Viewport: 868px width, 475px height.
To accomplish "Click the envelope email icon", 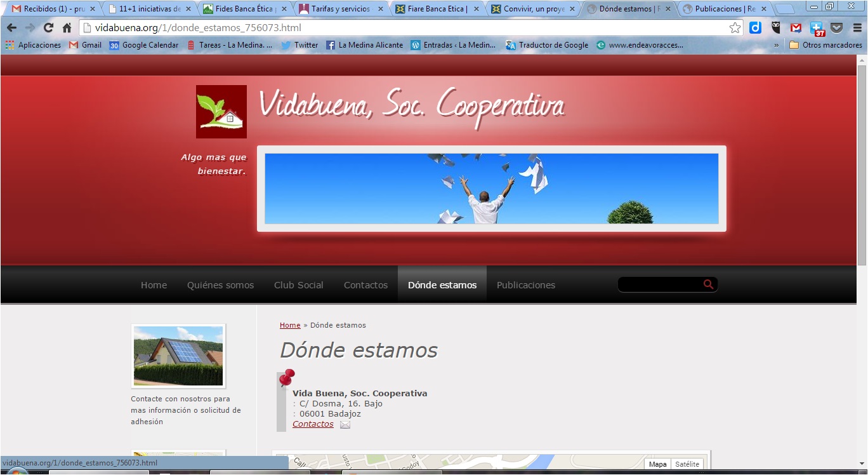I will pos(345,425).
